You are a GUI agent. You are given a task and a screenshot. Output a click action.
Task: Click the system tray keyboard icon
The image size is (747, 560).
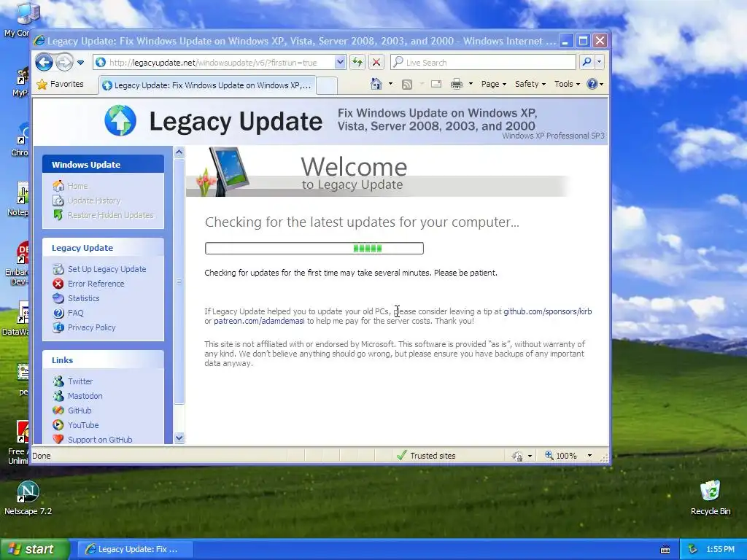tap(665, 550)
